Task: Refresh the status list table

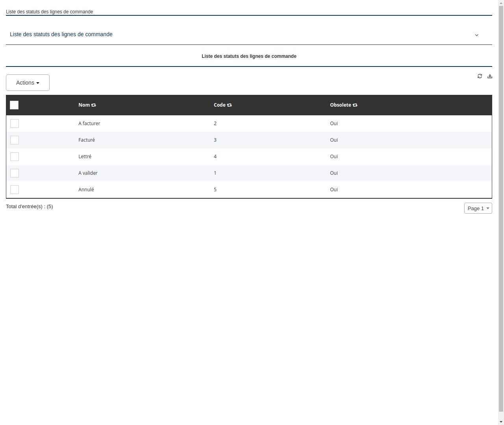Action: coord(480,76)
